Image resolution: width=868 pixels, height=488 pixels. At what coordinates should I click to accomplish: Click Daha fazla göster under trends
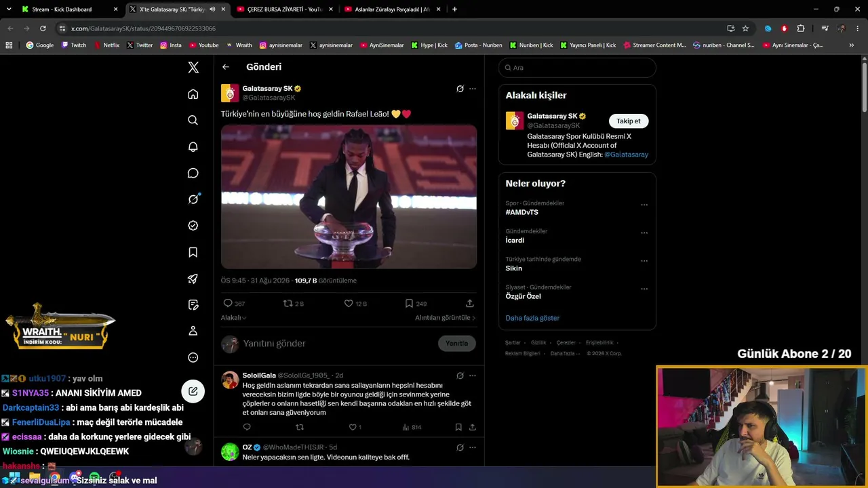tap(532, 318)
